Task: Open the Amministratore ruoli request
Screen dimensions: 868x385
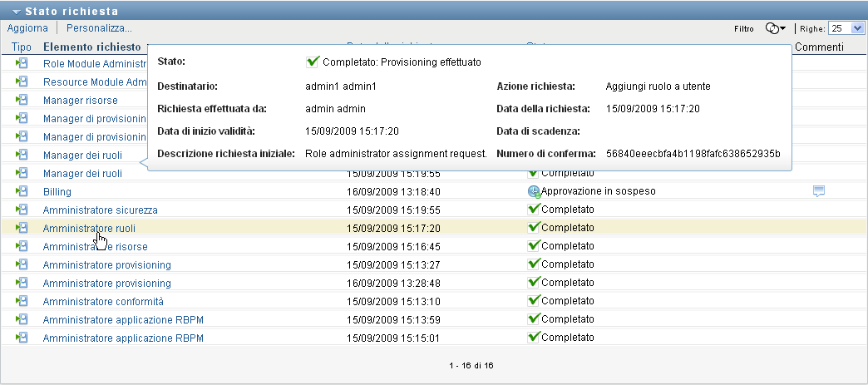Action: coord(89,228)
